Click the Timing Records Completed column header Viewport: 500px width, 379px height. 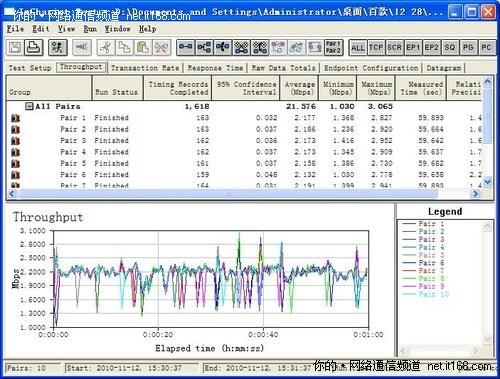click(x=177, y=88)
